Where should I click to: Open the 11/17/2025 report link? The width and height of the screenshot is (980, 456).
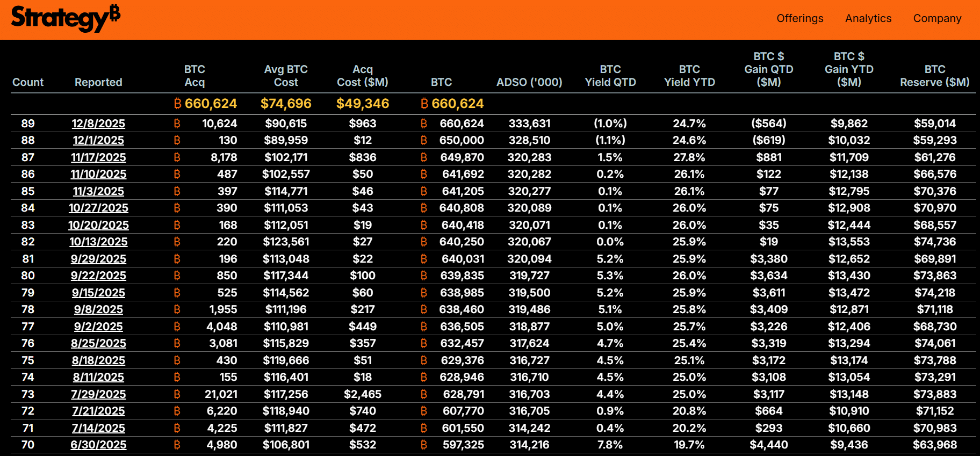[x=98, y=157]
